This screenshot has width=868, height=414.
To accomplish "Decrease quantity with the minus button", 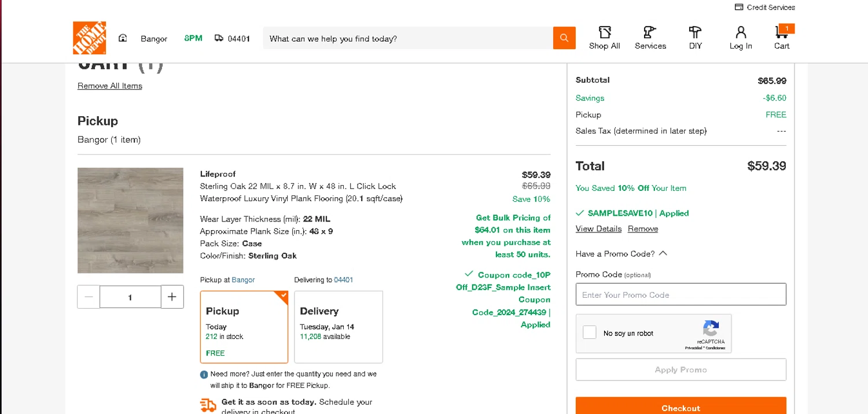I will click(89, 297).
